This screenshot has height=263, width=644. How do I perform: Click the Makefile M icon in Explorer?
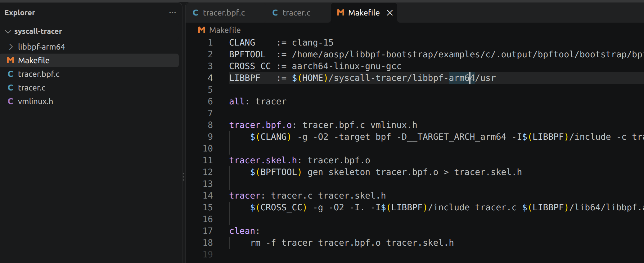[11, 60]
